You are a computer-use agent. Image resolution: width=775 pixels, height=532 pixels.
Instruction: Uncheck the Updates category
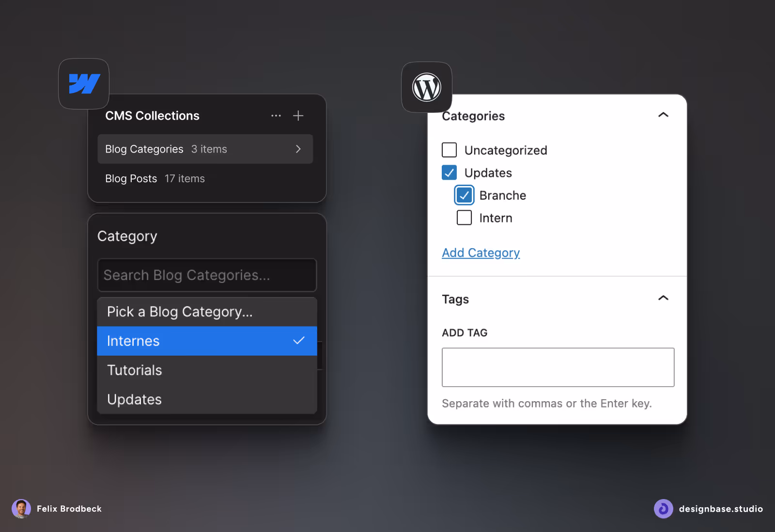pyautogui.click(x=449, y=172)
